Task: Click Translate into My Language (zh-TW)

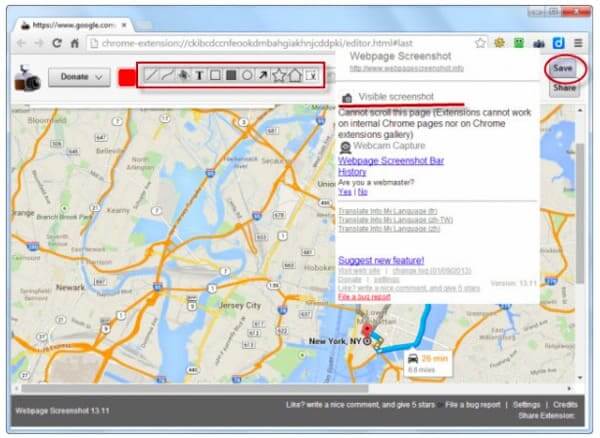Action: click(396, 220)
